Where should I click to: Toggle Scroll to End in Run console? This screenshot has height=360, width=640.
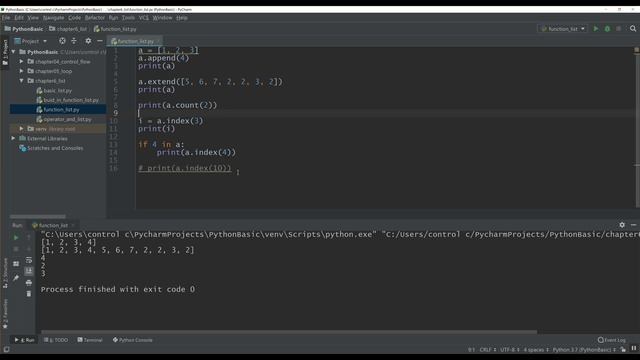29,271
